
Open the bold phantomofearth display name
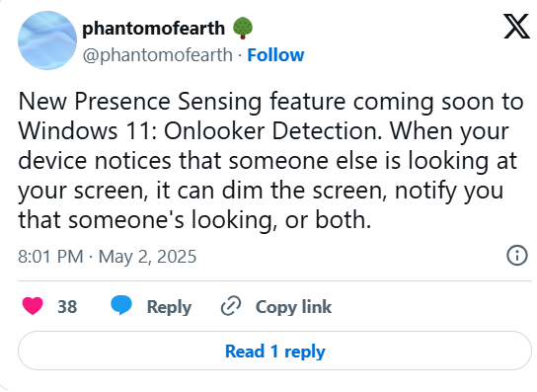(x=153, y=28)
